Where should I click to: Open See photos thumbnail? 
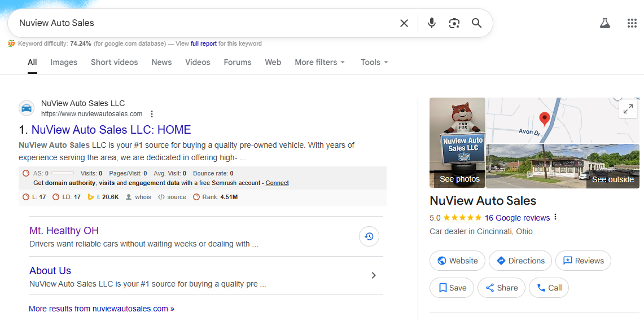[x=457, y=143]
